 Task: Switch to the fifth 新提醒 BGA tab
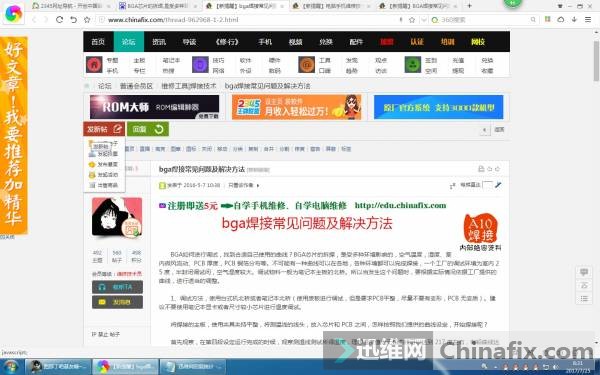point(417,6)
